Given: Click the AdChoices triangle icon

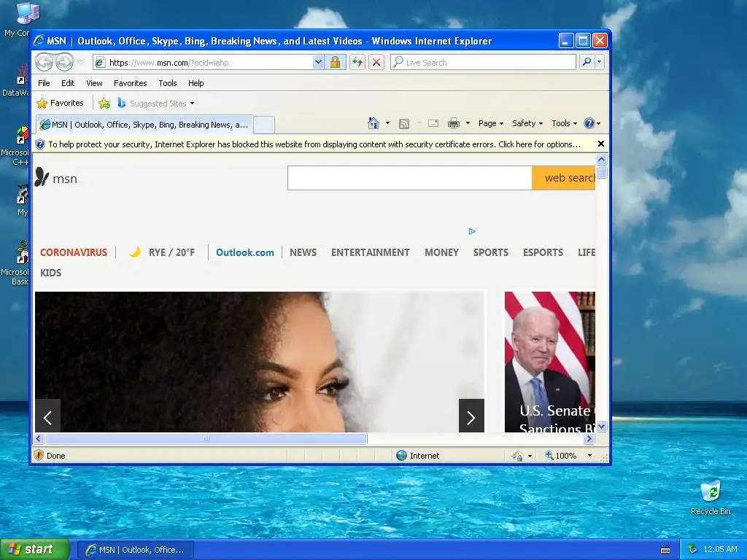Looking at the screenshot, I should 472,231.
